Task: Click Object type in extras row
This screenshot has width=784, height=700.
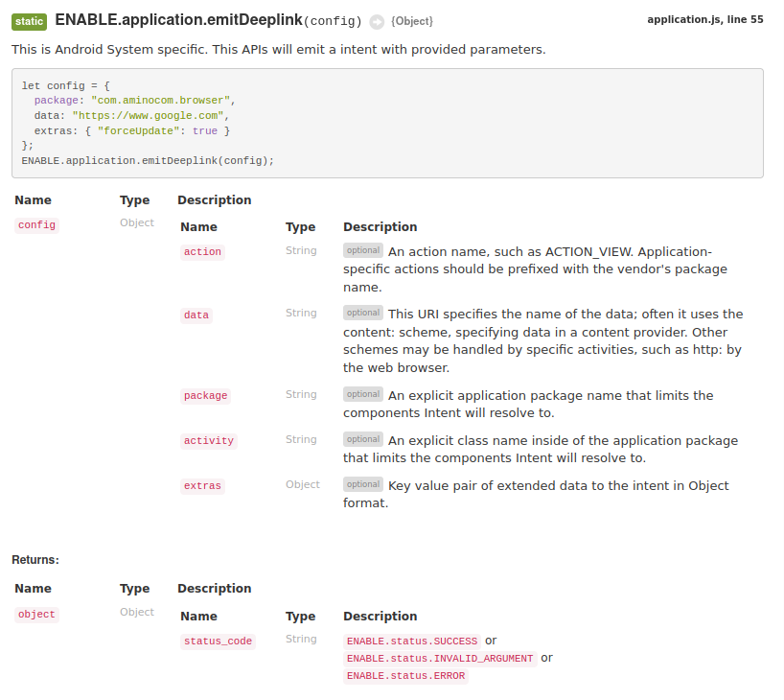Action: [x=303, y=484]
